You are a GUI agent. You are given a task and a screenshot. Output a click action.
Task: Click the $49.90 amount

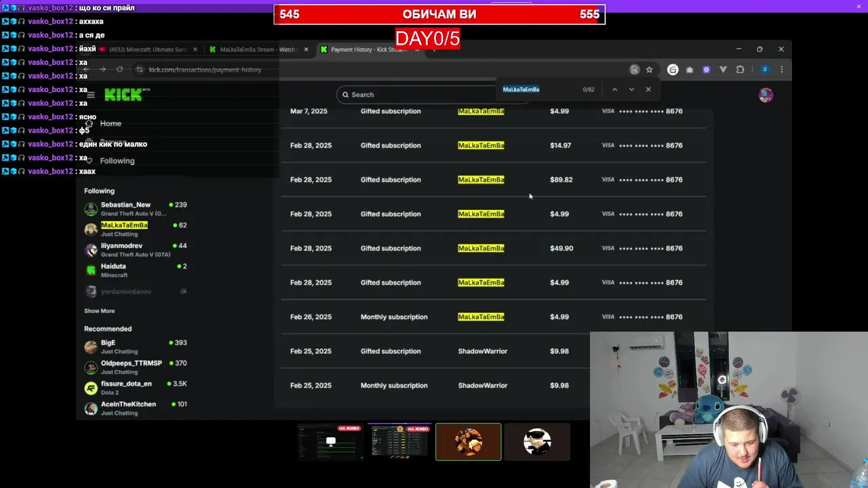561,248
